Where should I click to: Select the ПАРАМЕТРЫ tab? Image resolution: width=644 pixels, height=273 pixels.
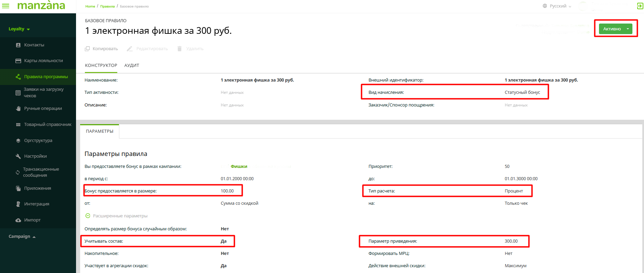click(100, 131)
